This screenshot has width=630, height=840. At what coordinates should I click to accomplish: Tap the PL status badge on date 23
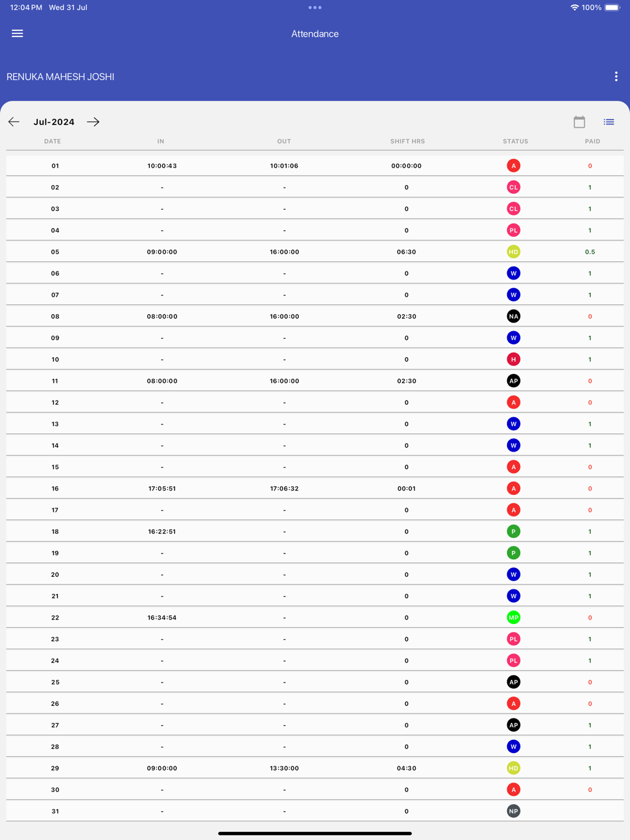click(513, 639)
